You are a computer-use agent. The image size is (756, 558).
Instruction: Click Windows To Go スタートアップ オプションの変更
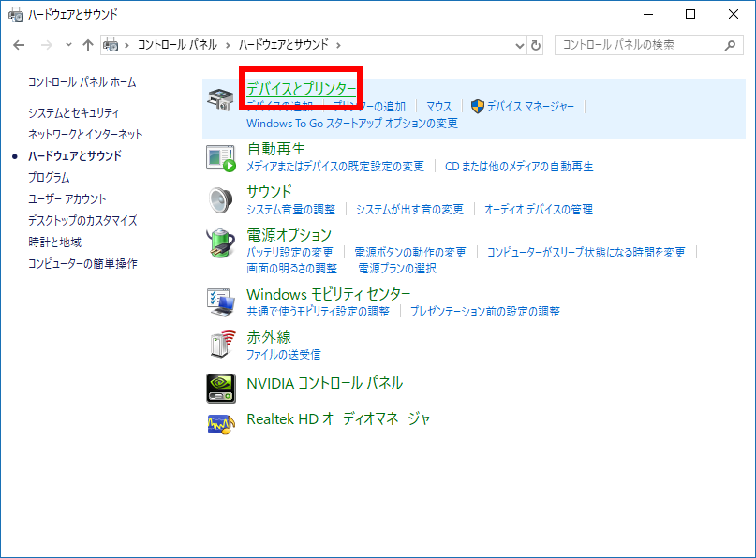[x=352, y=124]
